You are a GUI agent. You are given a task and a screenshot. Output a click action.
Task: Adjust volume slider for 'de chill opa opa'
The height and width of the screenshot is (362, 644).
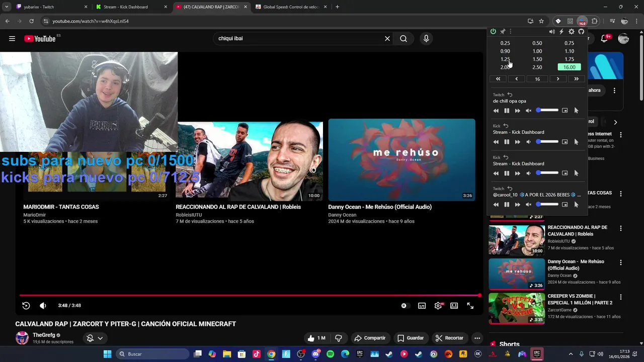(x=547, y=110)
